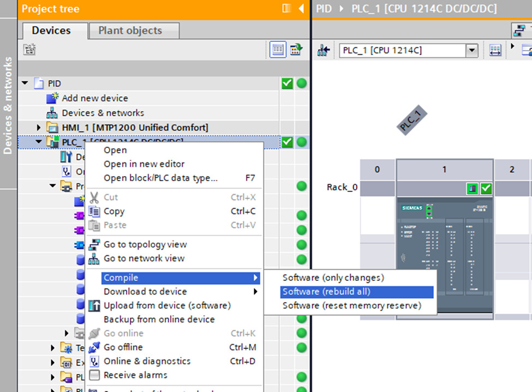Click the green online circle for PLC_1 row
Screen dimensions: 532x392
[x=302, y=142]
